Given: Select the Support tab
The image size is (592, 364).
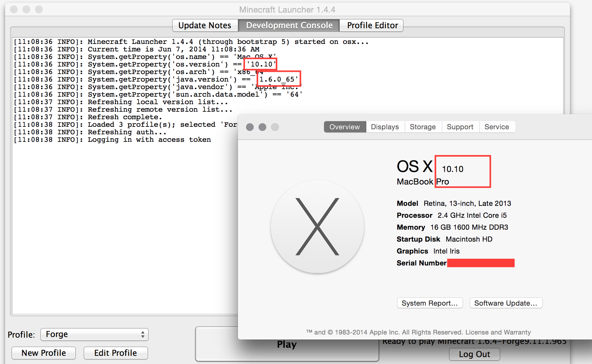Looking at the screenshot, I should point(460,127).
